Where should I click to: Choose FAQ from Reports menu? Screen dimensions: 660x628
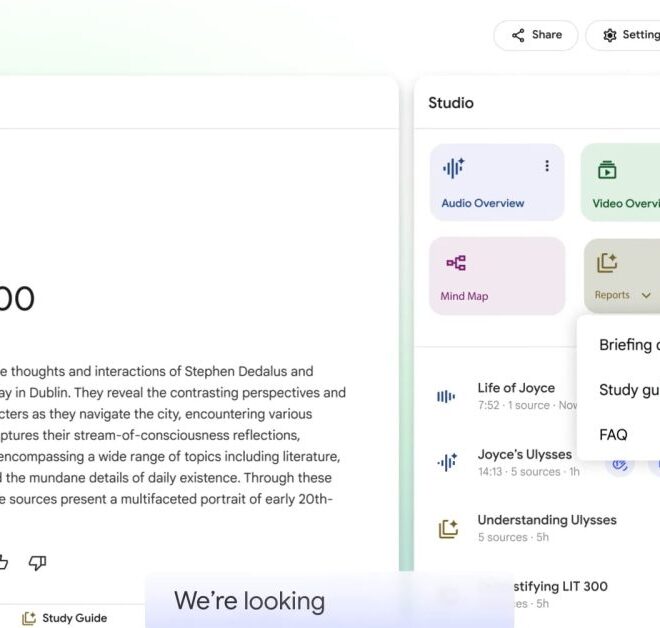[613, 434]
